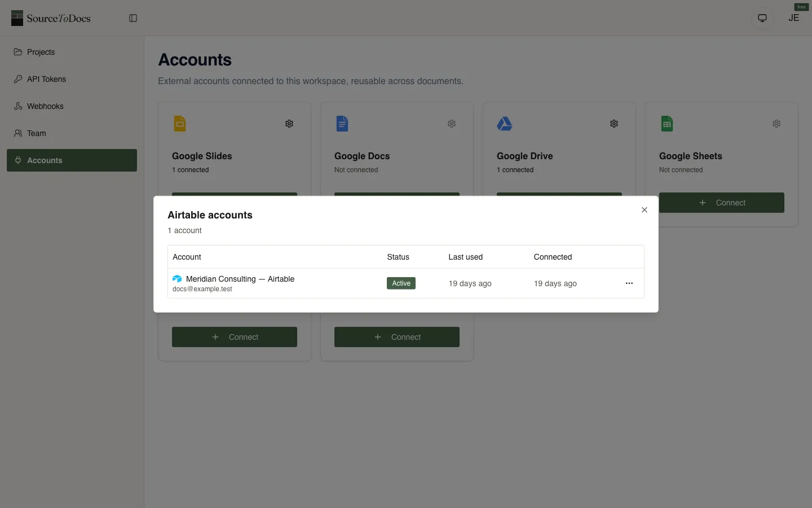Click the Account column header
Viewport: 812px width, 508px height.
pyautogui.click(x=187, y=257)
